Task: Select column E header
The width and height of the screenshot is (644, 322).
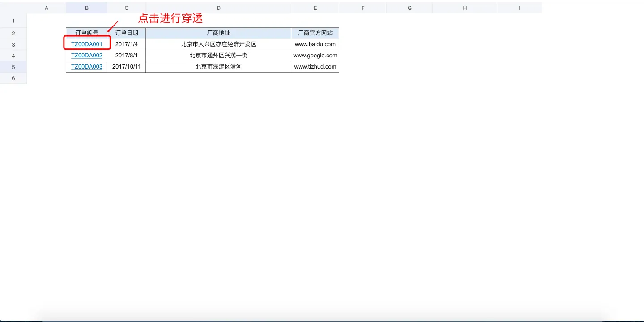Action: (x=315, y=8)
